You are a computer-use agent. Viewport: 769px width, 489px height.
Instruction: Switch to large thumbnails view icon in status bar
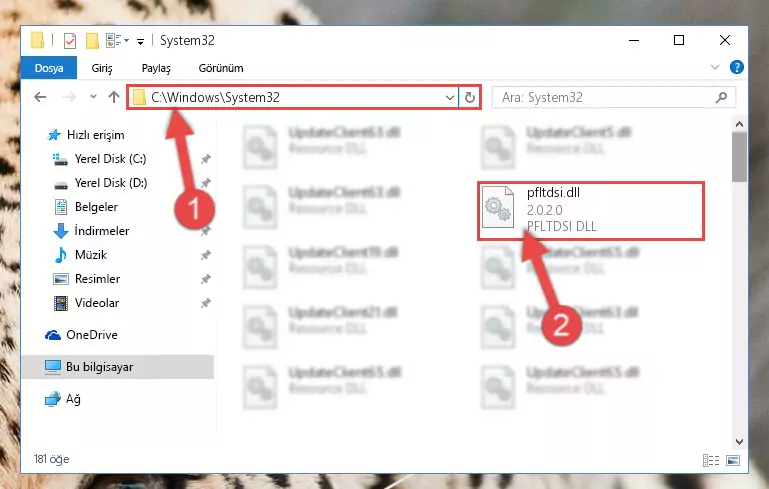[733, 461]
